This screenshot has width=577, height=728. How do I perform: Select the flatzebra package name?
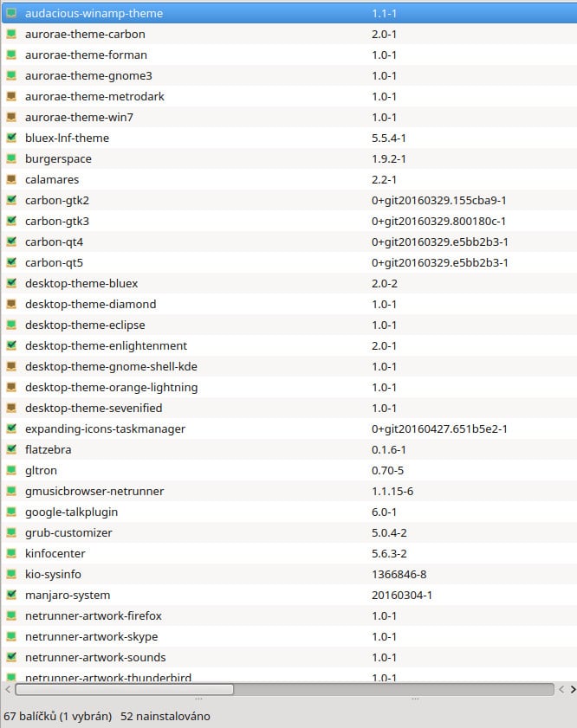pyautogui.click(x=49, y=449)
